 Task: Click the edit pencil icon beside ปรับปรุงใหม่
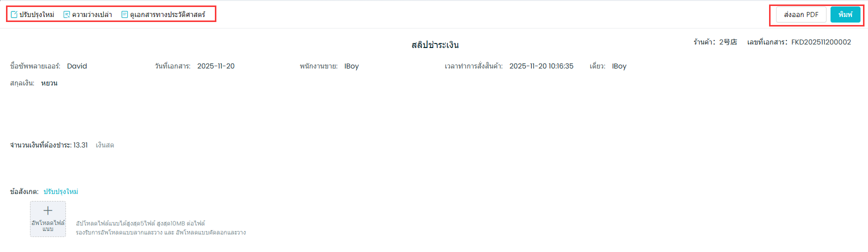pyautogui.click(x=14, y=14)
